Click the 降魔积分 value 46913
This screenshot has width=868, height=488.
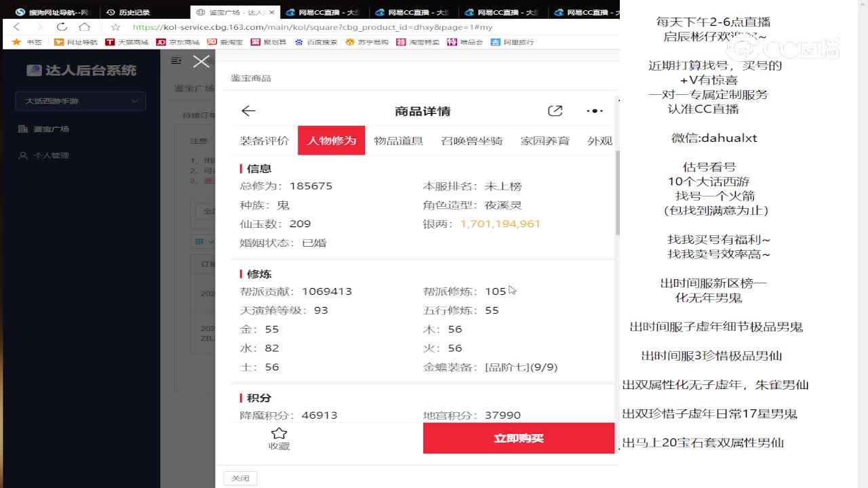coord(319,415)
